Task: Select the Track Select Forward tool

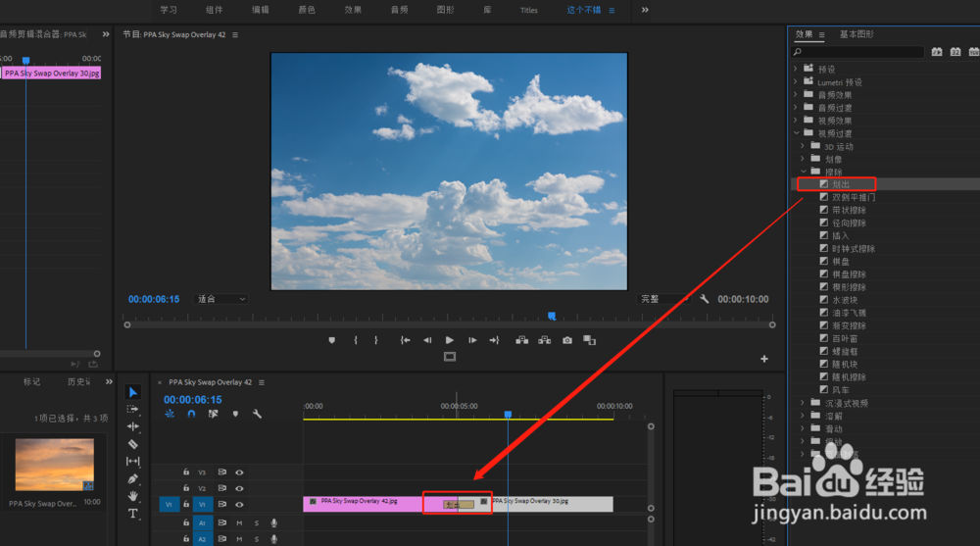Action: tap(132, 409)
